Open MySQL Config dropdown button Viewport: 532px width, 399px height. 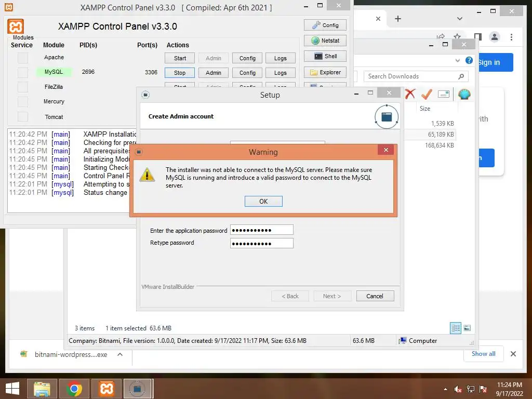pyautogui.click(x=247, y=73)
